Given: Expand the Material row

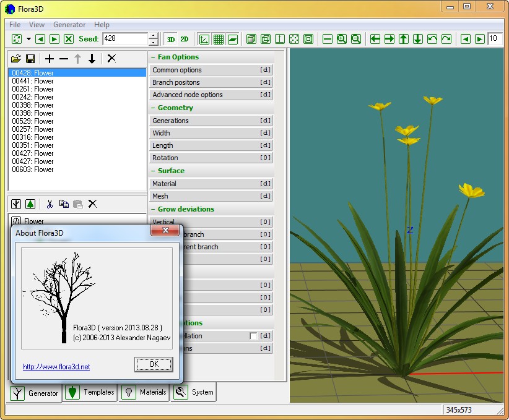Looking at the screenshot, I should tap(211, 184).
